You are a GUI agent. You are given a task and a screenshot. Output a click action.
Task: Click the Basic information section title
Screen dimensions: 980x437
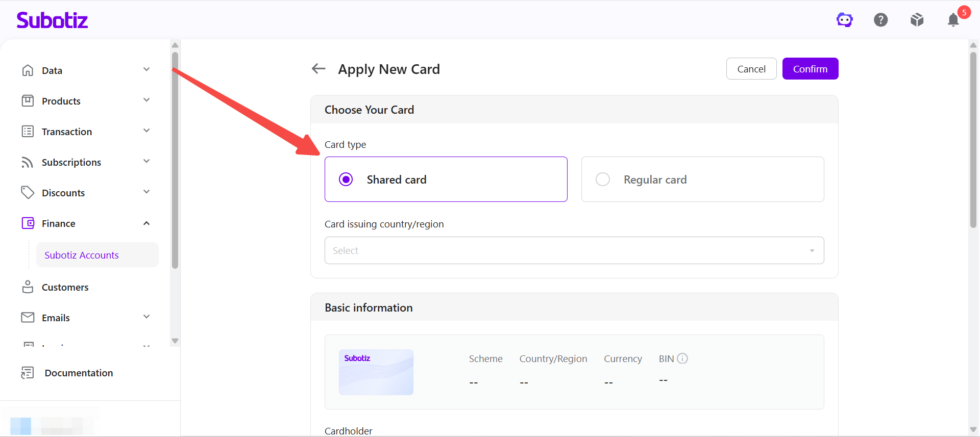369,307
